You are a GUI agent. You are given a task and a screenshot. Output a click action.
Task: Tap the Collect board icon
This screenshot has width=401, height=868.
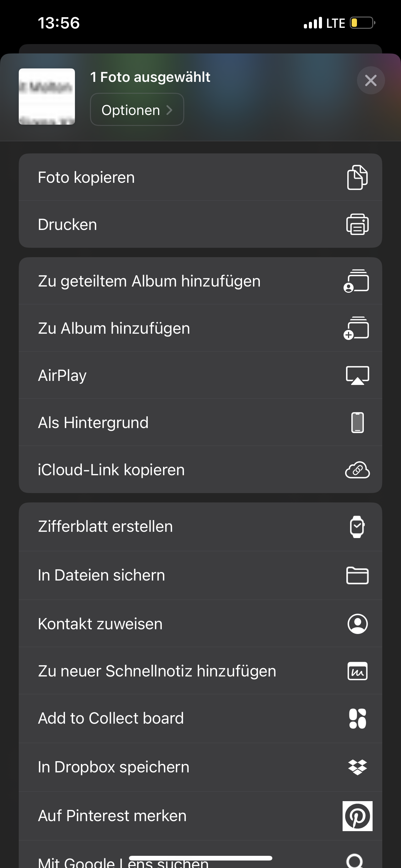pos(357,718)
